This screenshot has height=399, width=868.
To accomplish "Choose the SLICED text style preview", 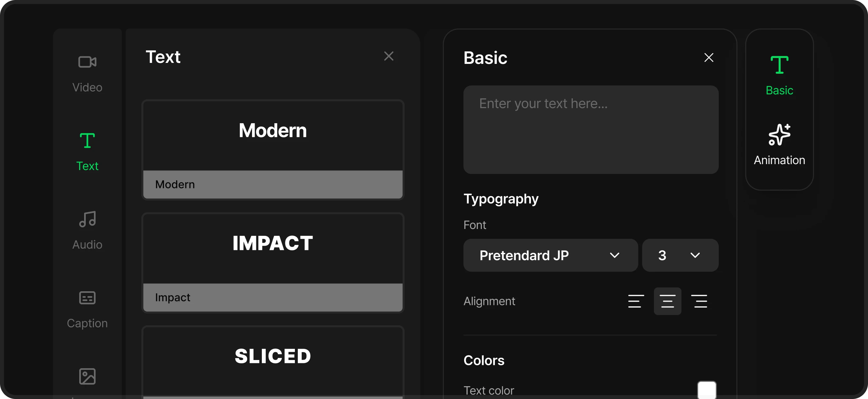I will point(273,361).
